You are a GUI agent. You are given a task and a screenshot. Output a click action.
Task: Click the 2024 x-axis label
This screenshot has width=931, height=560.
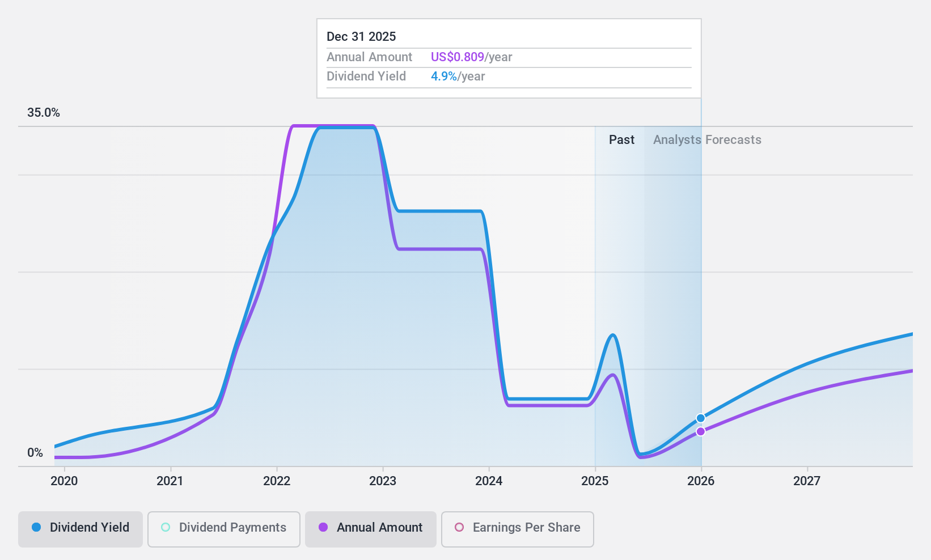(489, 481)
